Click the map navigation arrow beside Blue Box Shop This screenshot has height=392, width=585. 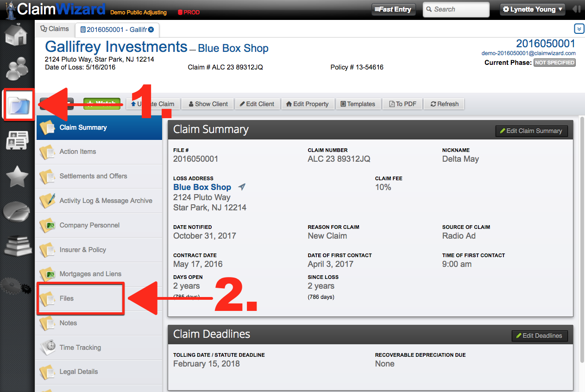tap(242, 187)
